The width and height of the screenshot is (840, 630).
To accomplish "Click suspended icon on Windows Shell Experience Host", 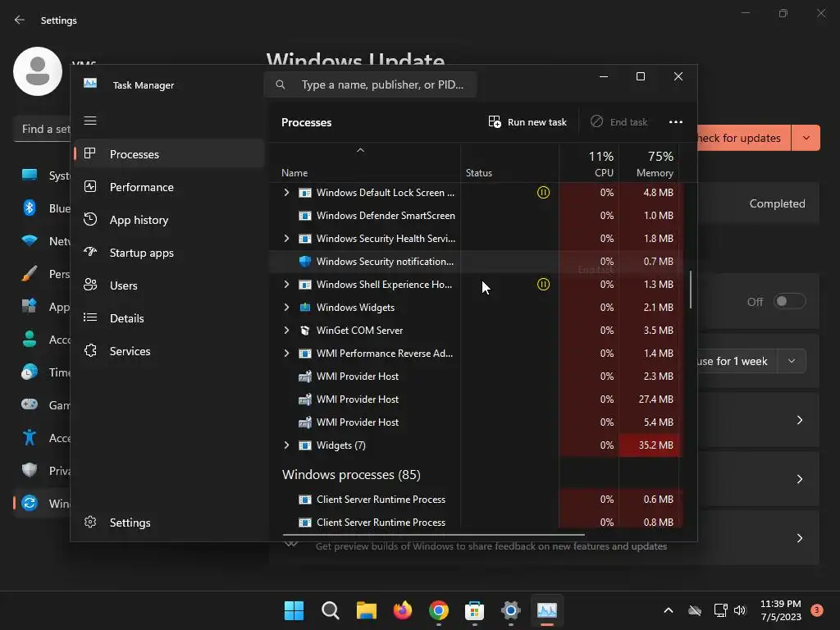I will [x=543, y=285].
